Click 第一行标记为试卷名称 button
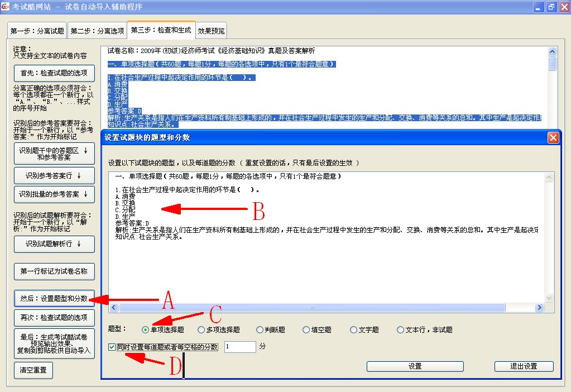 [54, 271]
